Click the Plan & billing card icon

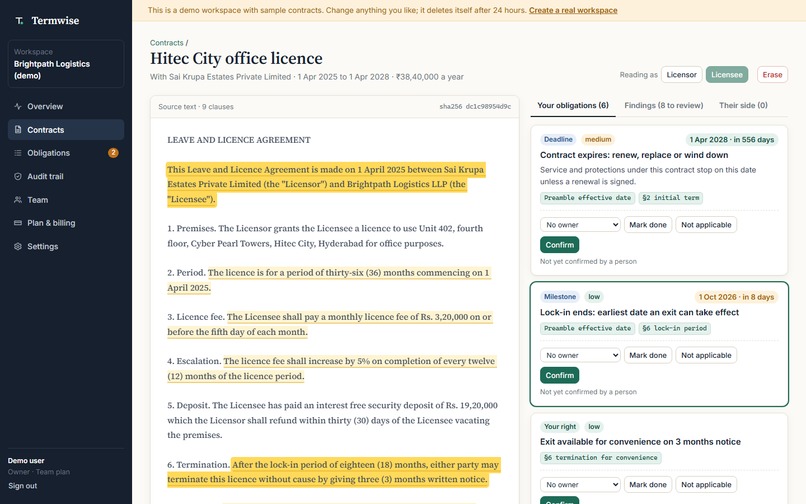(18, 223)
